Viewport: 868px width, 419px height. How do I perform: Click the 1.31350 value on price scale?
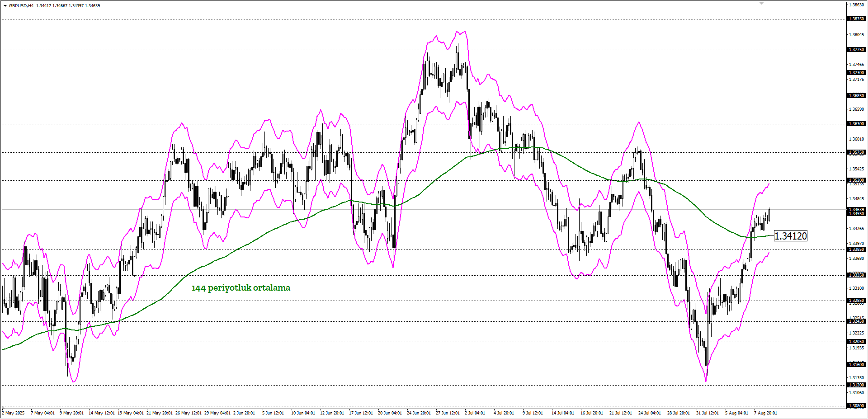point(857,378)
